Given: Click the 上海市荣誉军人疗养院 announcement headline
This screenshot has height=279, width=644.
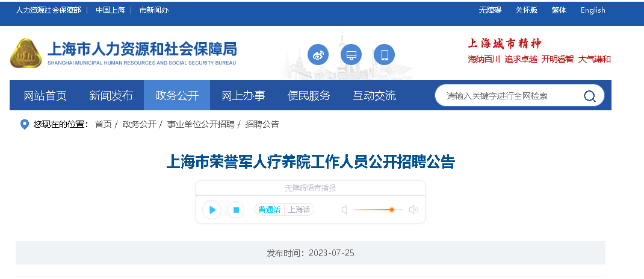Looking at the screenshot, I should [x=311, y=161].
